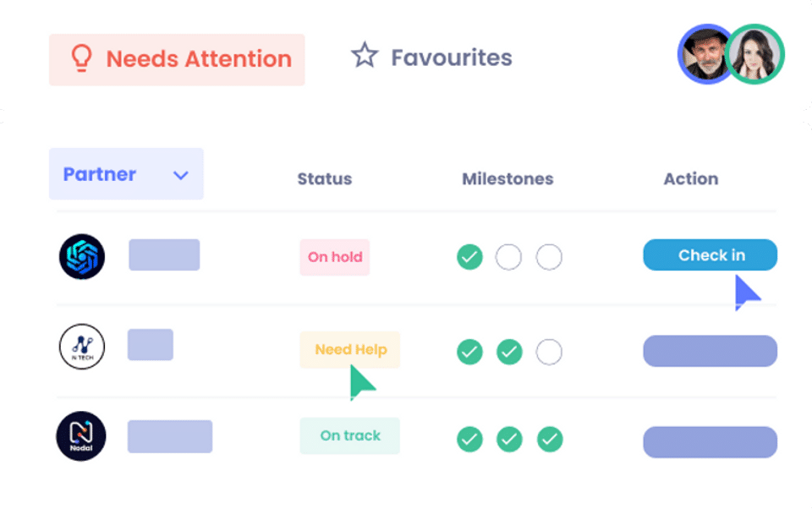The width and height of the screenshot is (812, 509).
Task: Switch to the Needs Attention tab
Action: [x=177, y=59]
